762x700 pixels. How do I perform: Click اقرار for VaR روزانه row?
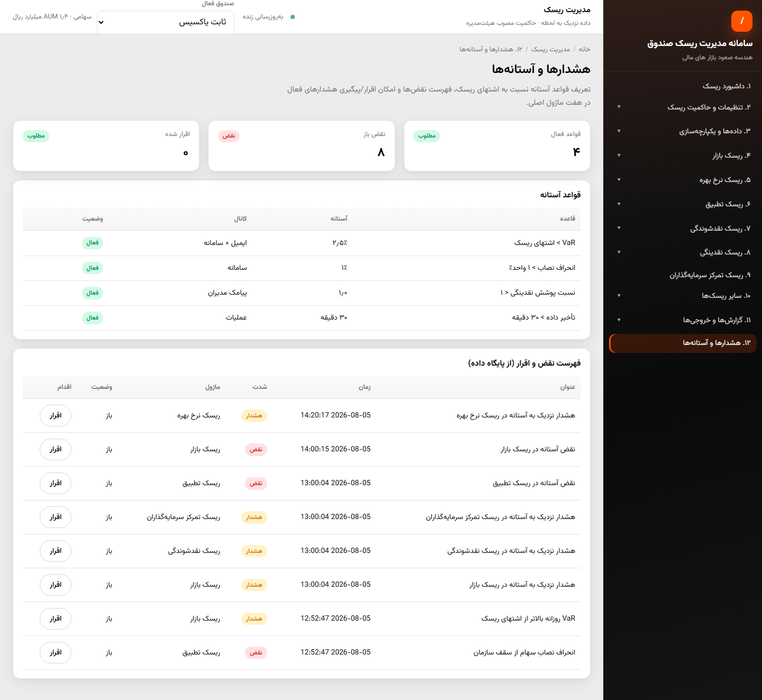click(x=56, y=619)
